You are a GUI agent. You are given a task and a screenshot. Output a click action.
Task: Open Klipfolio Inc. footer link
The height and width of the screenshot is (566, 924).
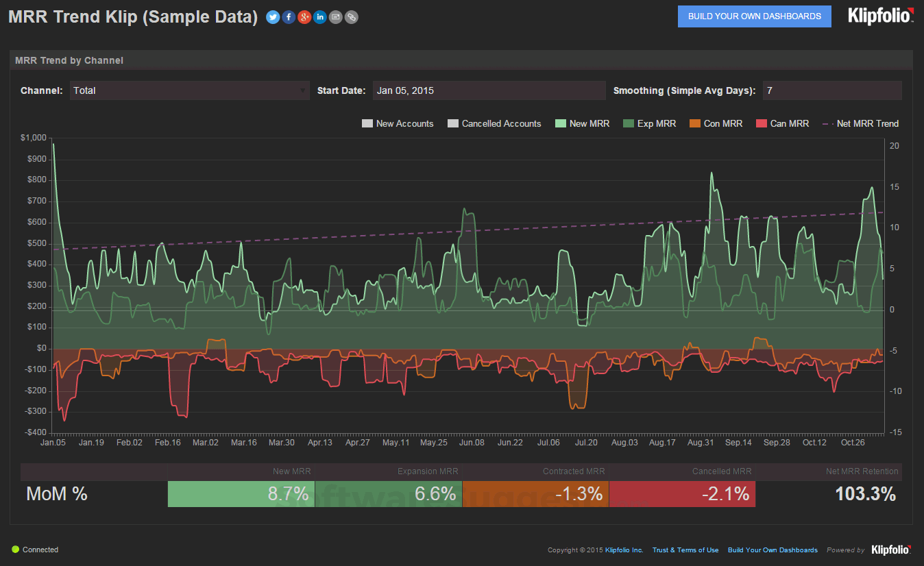pyautogui.click(x=624, y=550)
